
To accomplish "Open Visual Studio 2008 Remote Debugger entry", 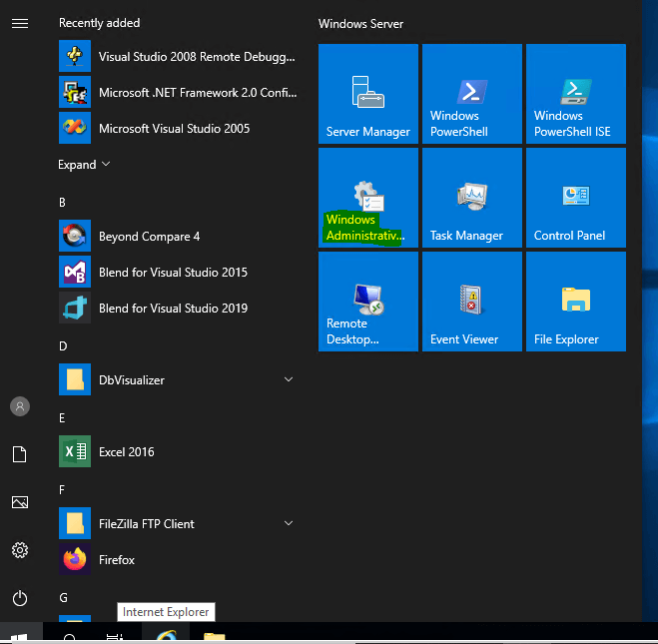I will tap(179, 56).
